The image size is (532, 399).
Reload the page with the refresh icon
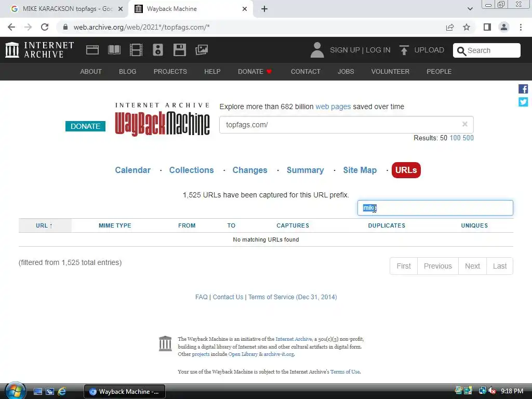coord(45,27)
